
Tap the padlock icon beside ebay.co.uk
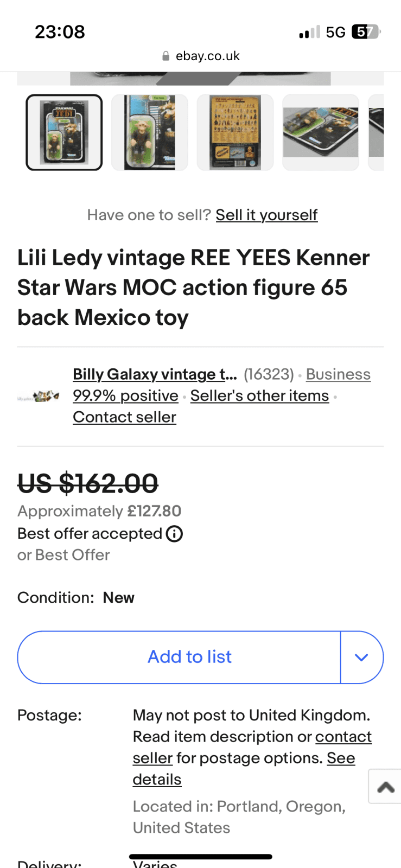166,56
